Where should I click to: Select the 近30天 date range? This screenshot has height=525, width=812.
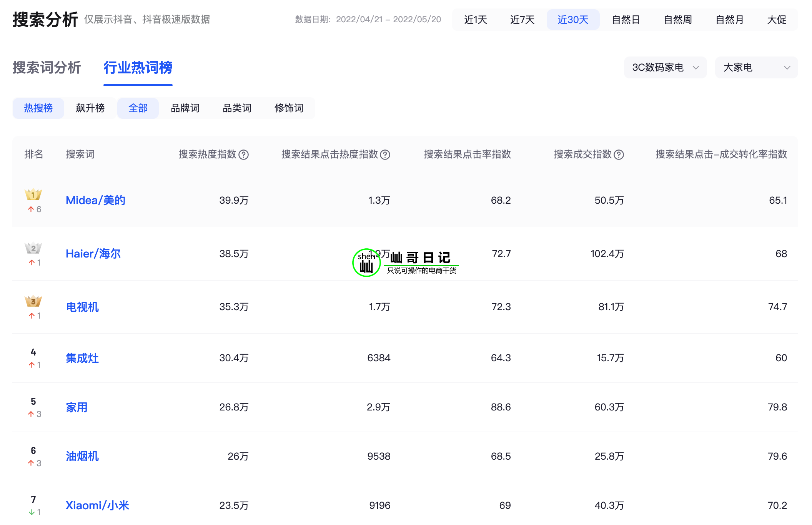573,20
